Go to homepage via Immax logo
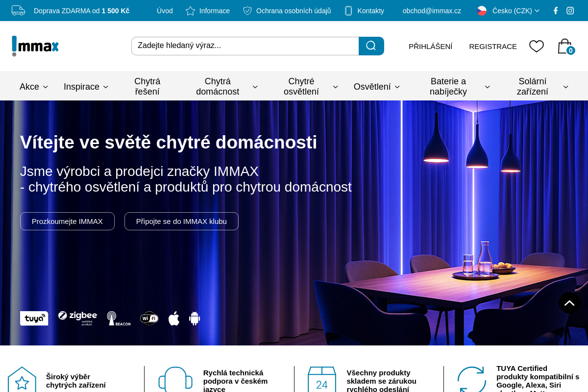The height and width of the screenshot is (392, 588). 35,46
